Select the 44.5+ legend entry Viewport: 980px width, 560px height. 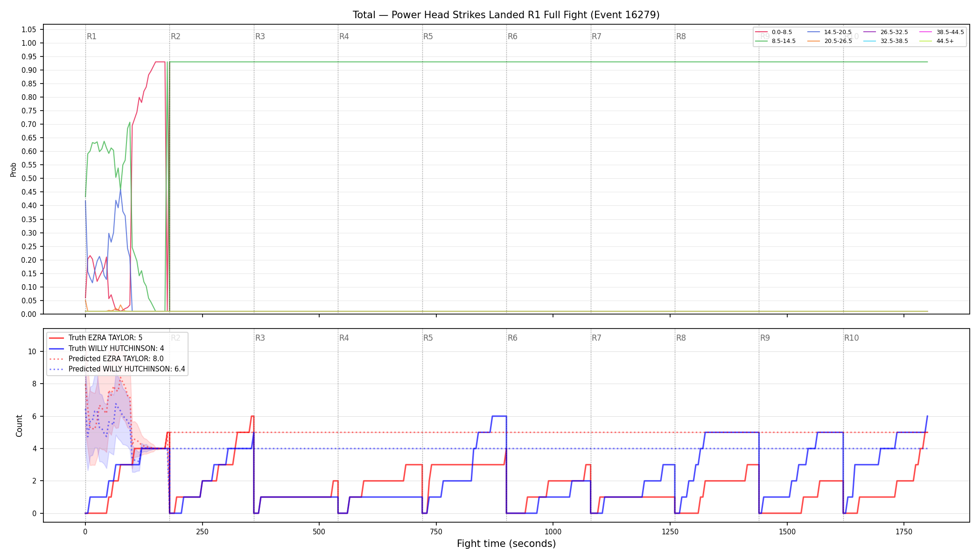click(937, 41)
